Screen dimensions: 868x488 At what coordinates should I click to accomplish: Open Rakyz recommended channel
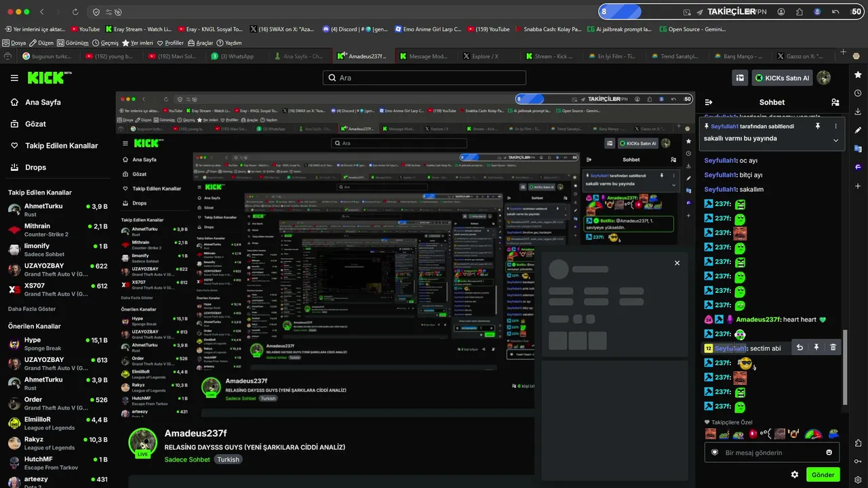[58, 443]
